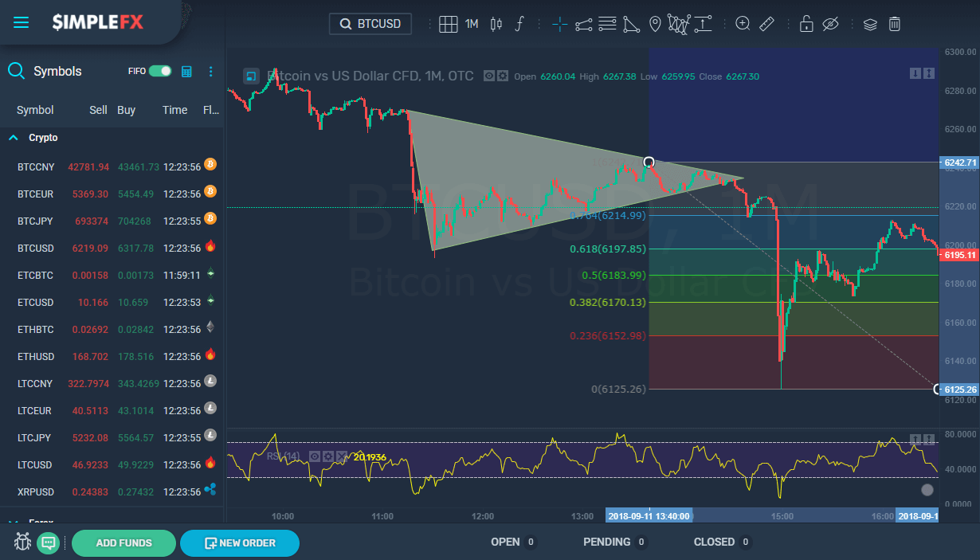Select the XRPUSD symbol row
This screenshot has height=560, width=980.
[x=112, y=491]
